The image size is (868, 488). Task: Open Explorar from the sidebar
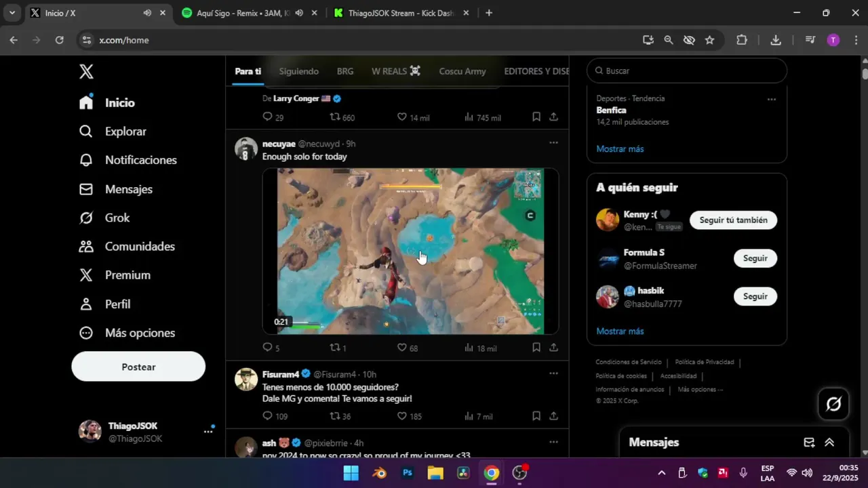pyautogui.click(x=113, y=131)
